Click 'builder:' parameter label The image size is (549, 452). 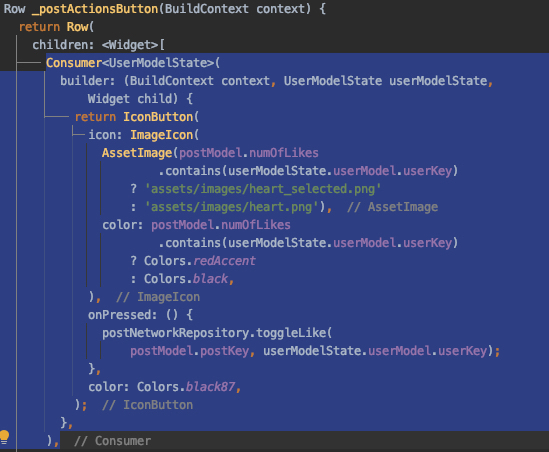88,81
